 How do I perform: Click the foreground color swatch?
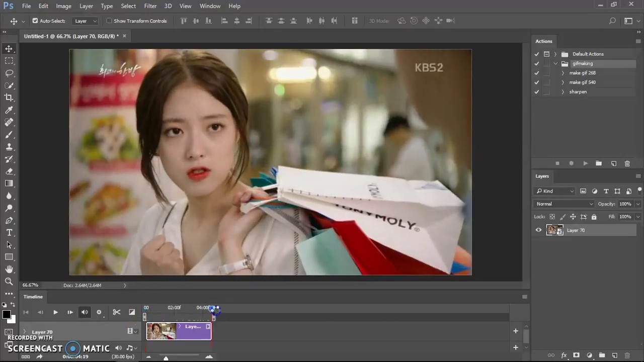point(7,314)
